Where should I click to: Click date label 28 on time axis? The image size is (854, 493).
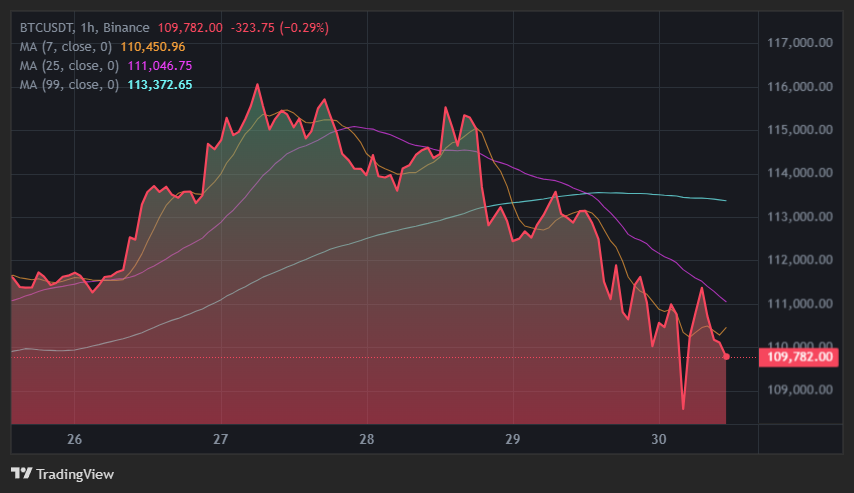pyautogui.click(x=367, y=439)
